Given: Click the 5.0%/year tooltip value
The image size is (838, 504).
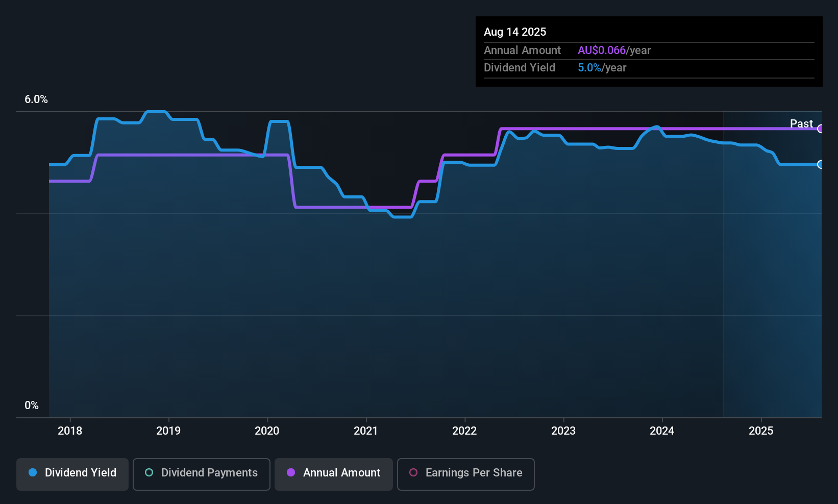Looking at the screenshot, I should [602, 67].
